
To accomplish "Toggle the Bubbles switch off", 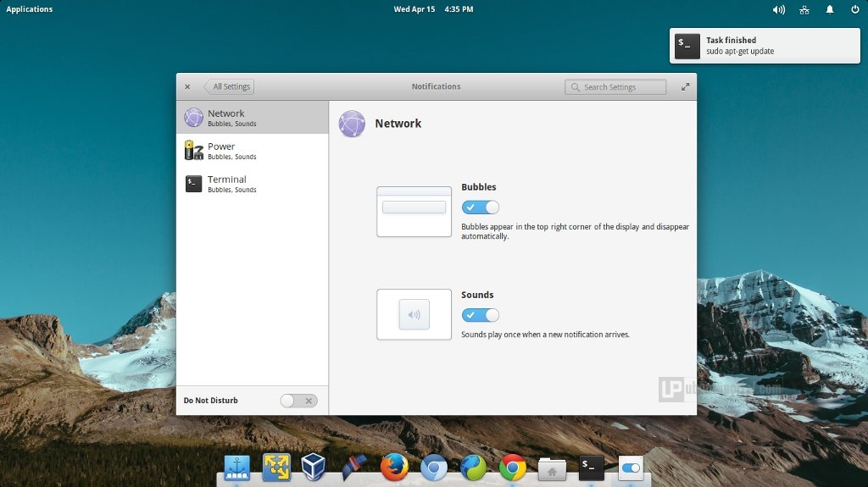I will (x=480, y=208).
